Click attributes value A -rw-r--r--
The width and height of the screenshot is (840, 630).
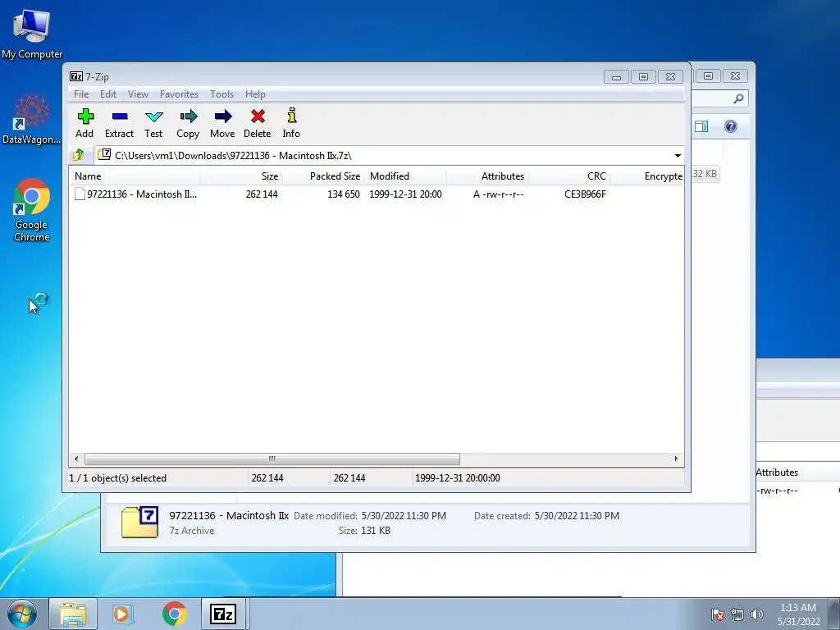coord(498,194)
